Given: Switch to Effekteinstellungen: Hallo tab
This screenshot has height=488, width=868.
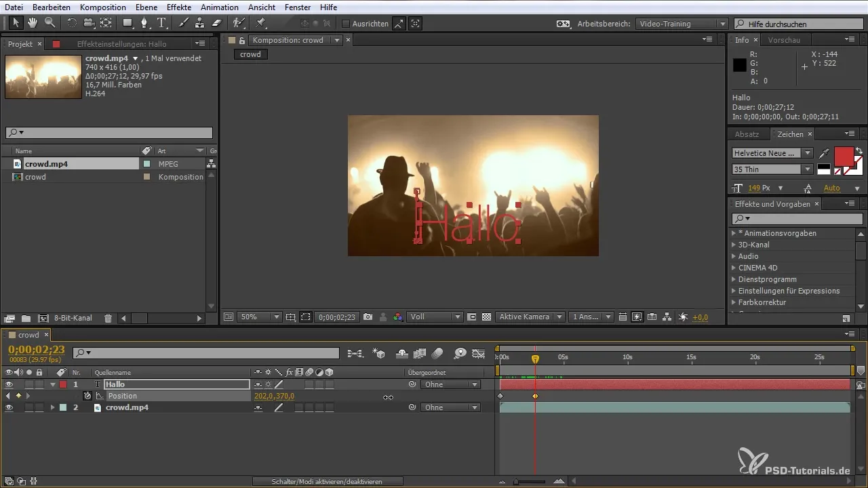Looking at the screenshot, I should tap(121, 44).
